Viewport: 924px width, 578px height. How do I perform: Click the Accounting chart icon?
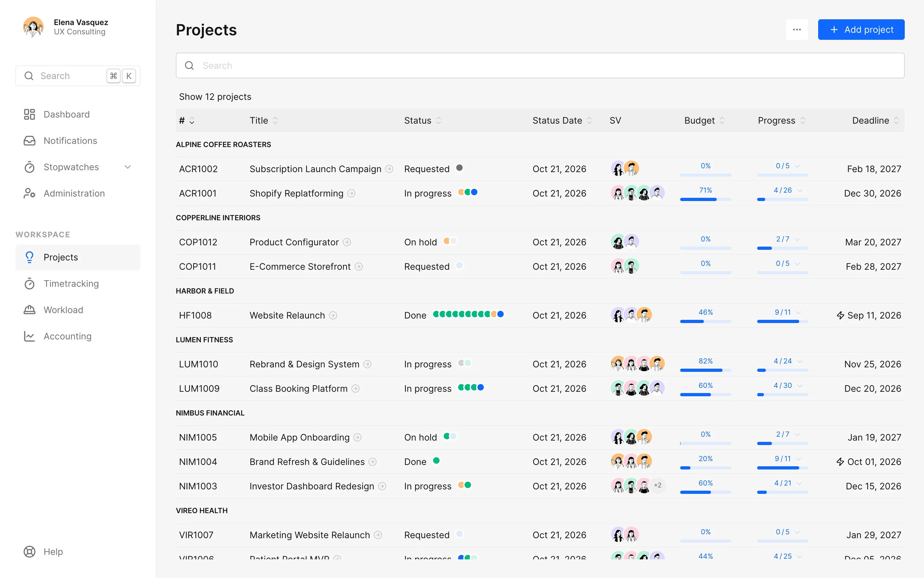tap(30, 337)
